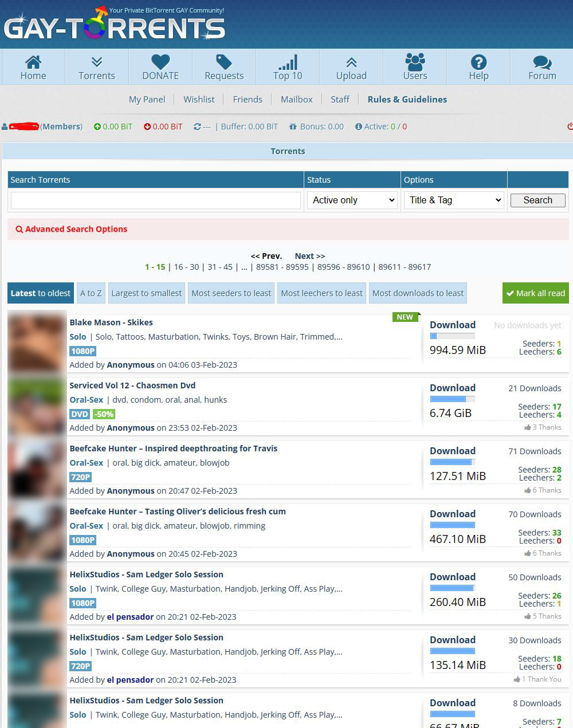Click the Bonus gift icon

tap(293, 127)
